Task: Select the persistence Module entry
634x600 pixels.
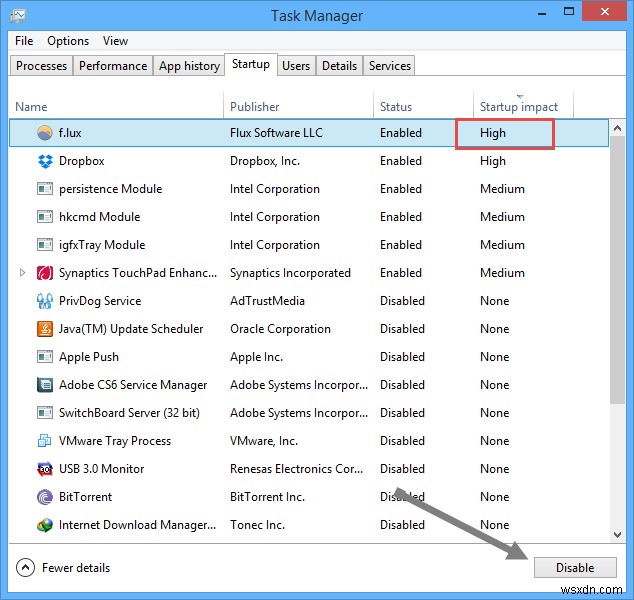Action: point(110,189)
